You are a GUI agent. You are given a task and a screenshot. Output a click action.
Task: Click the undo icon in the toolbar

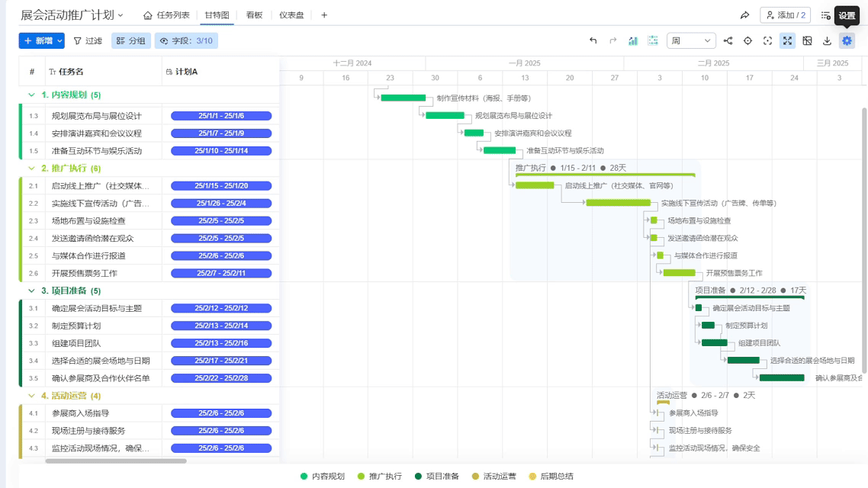click(x=594, y=40)
